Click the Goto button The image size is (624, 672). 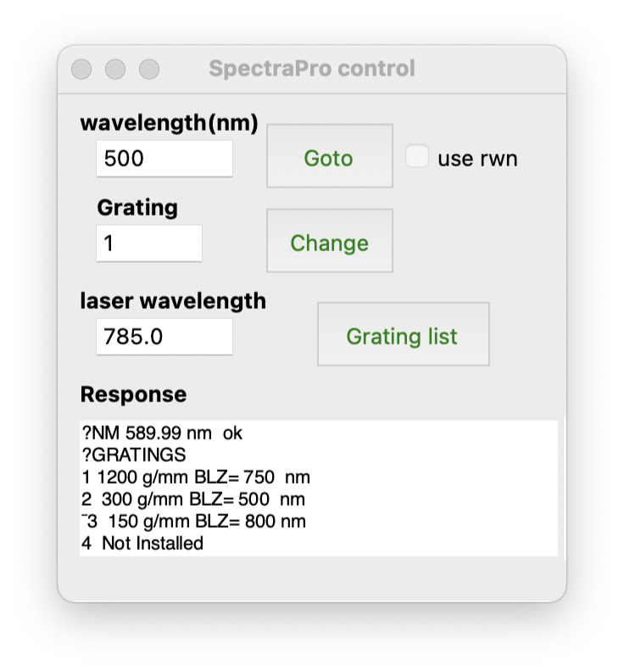(329, 156)
